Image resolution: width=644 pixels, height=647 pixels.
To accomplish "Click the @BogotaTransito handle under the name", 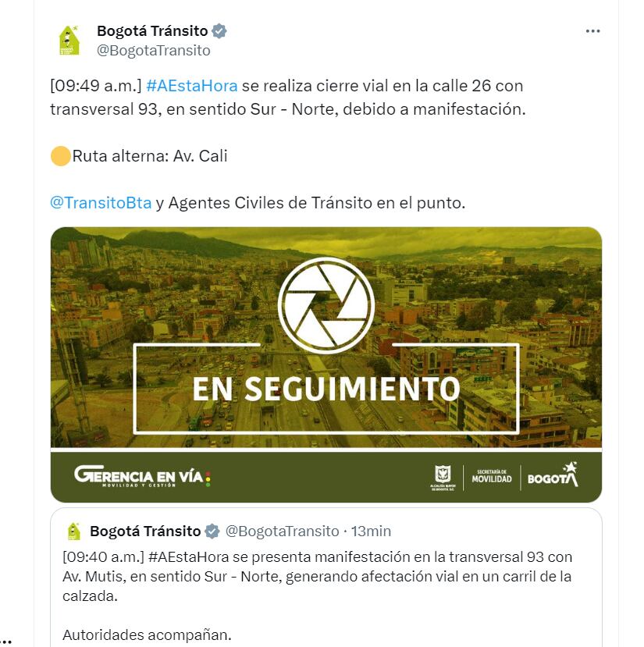I will coord(154,51).
